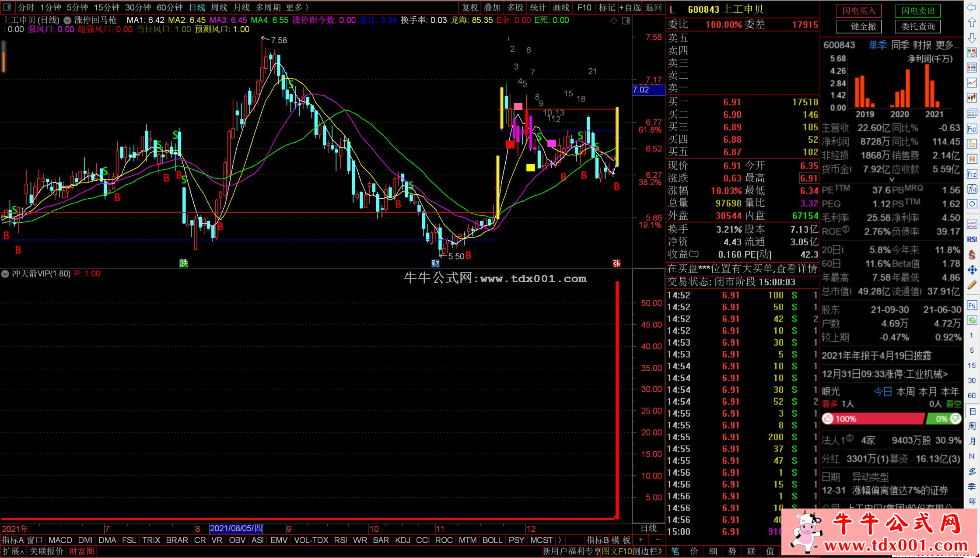Screen dimensions: 980x558
Task: Click the F12 trading icon
Action: click(x=972, y=174)
